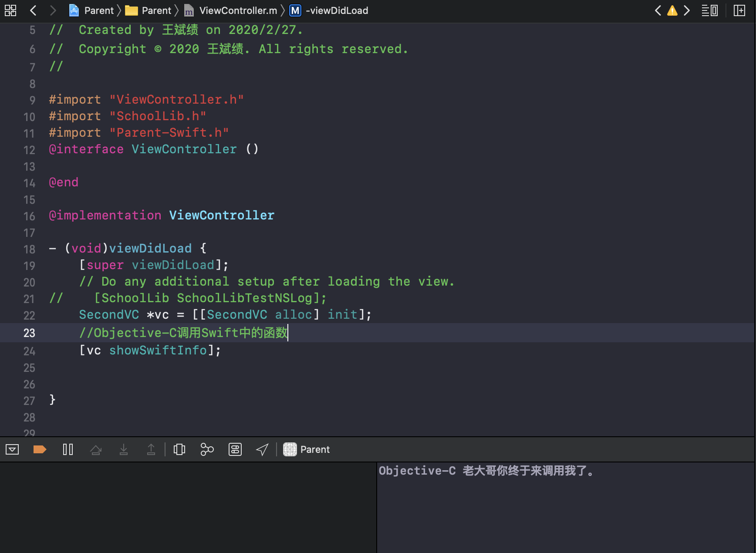Click line number 18 in gutter
This screenshot has height=553, width=756.
29,250
